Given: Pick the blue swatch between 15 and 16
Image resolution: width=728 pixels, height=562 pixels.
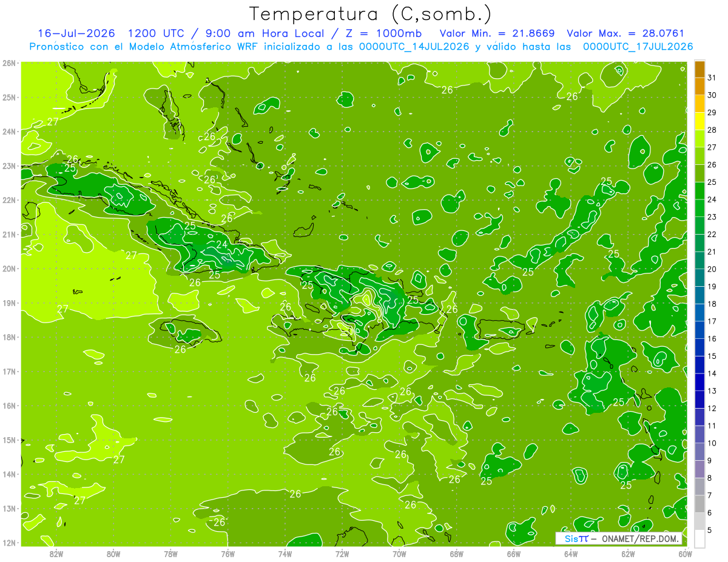Looking at the screenshot, I should (x=699, y=348).
